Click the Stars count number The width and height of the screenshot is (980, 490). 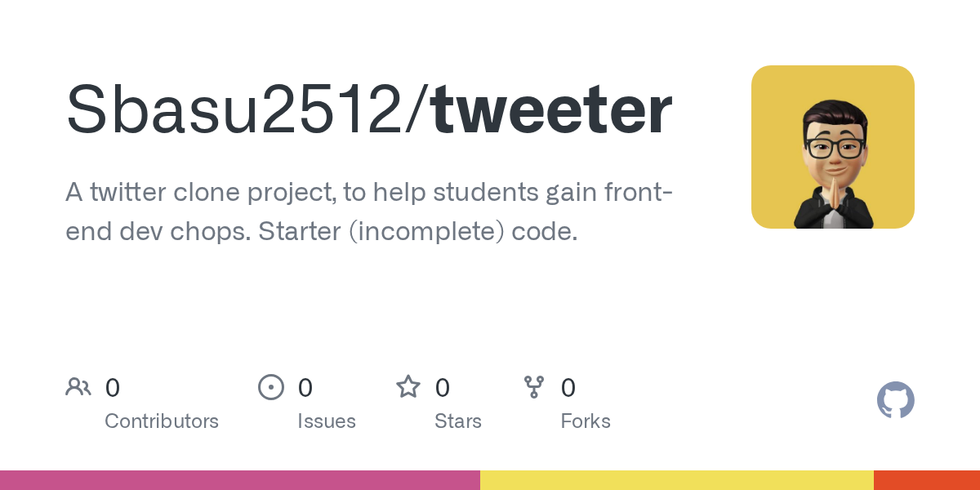pos(443,388)
